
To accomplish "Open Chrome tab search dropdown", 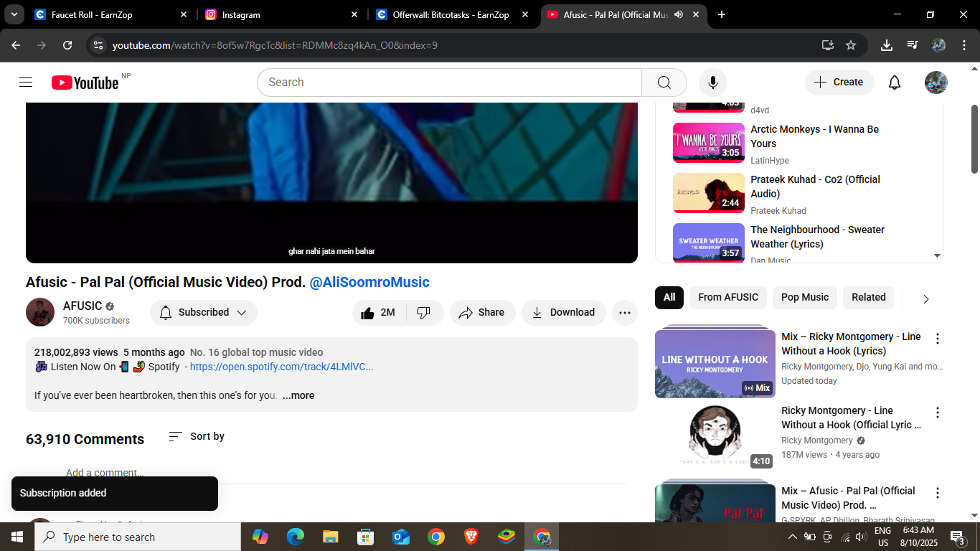I will tap(14, 14).
